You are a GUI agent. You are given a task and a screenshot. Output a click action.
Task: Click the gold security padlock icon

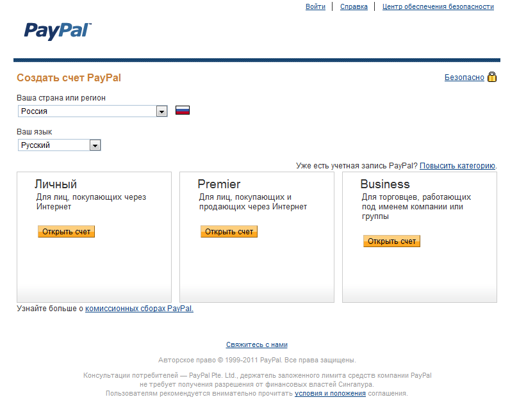click(x=492, y=77)
